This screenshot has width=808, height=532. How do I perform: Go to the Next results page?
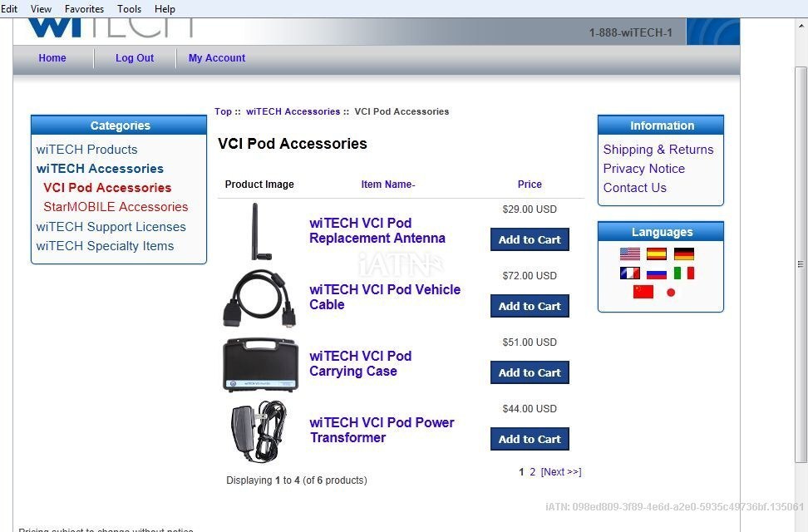561,471
